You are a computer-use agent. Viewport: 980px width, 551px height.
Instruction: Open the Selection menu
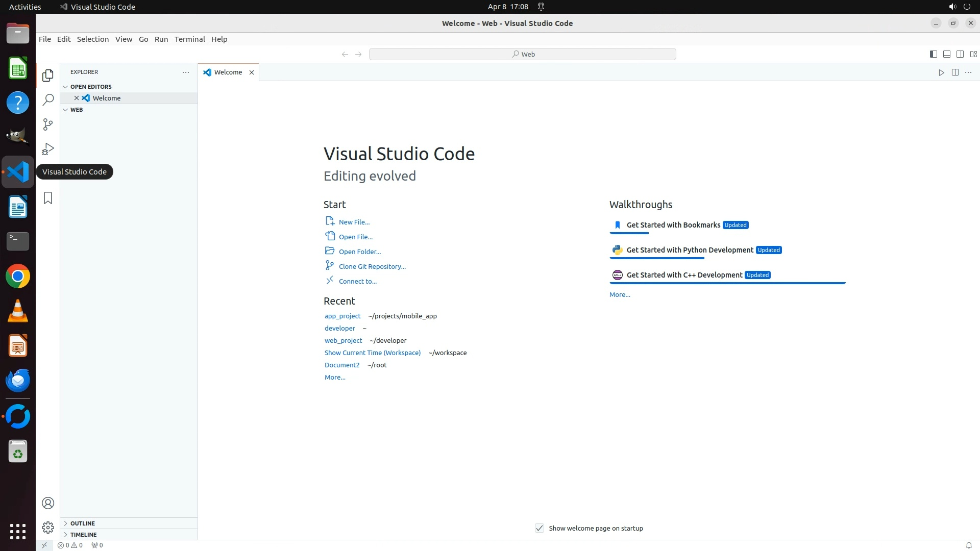point(92,39)
